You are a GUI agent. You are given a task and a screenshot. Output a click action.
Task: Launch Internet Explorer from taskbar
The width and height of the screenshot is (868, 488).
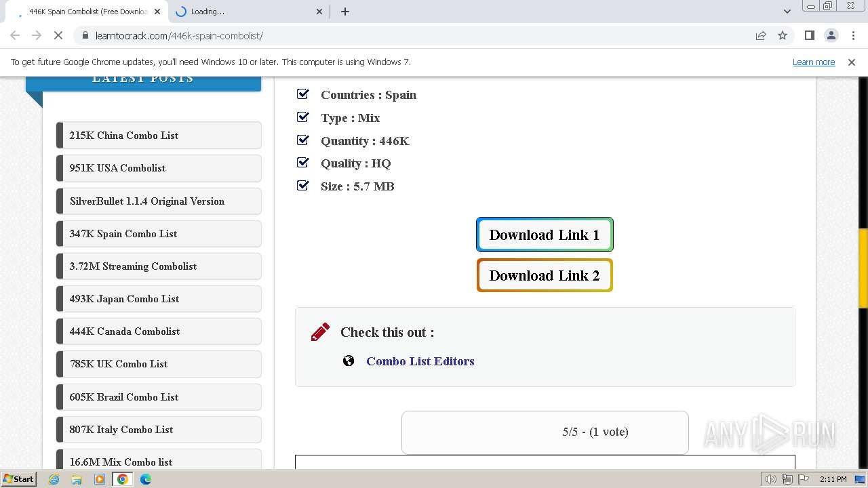(54, 479)
